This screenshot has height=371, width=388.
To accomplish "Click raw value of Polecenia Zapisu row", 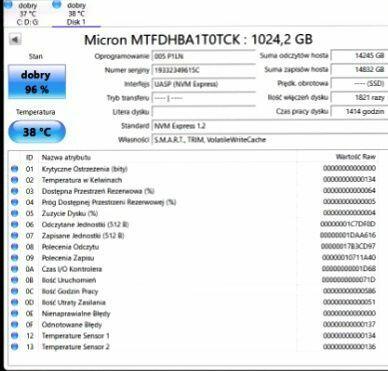I will point(349,257).
